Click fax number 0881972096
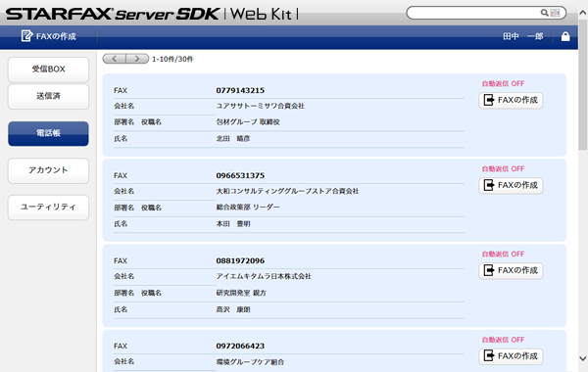 click(240, 260)
